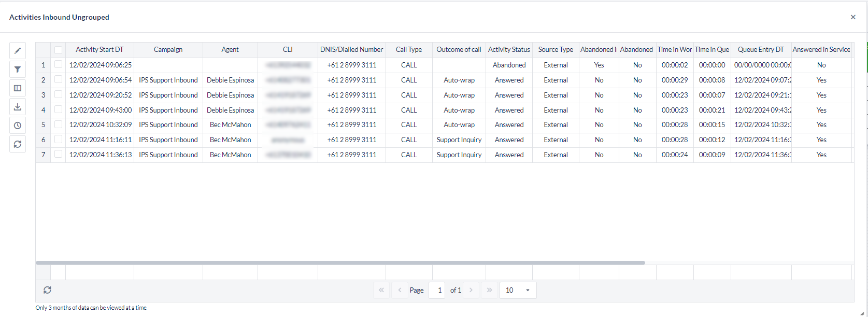The height and width of the screenshot is (317, 868).
Task: Open the page size dropdown showing 10
Action: [x=518, y=290]
